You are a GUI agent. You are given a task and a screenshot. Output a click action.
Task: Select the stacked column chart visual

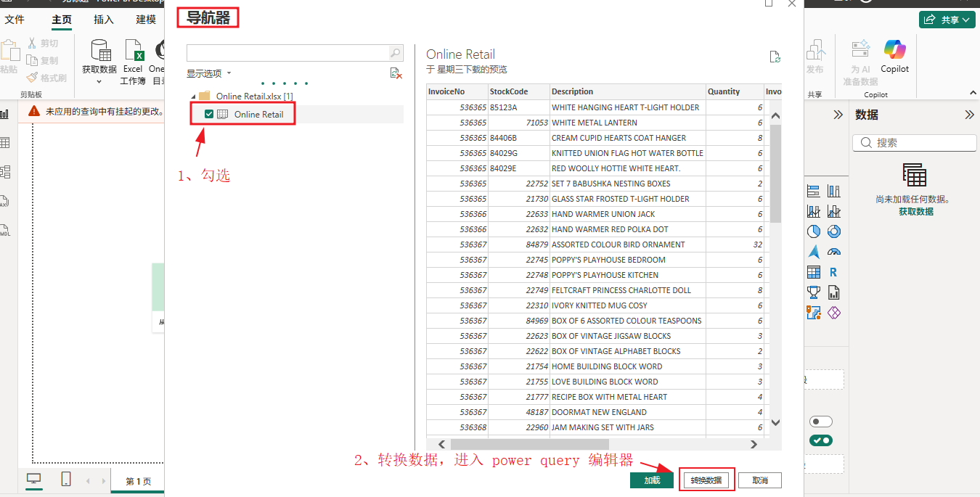[x=834, y=191]
